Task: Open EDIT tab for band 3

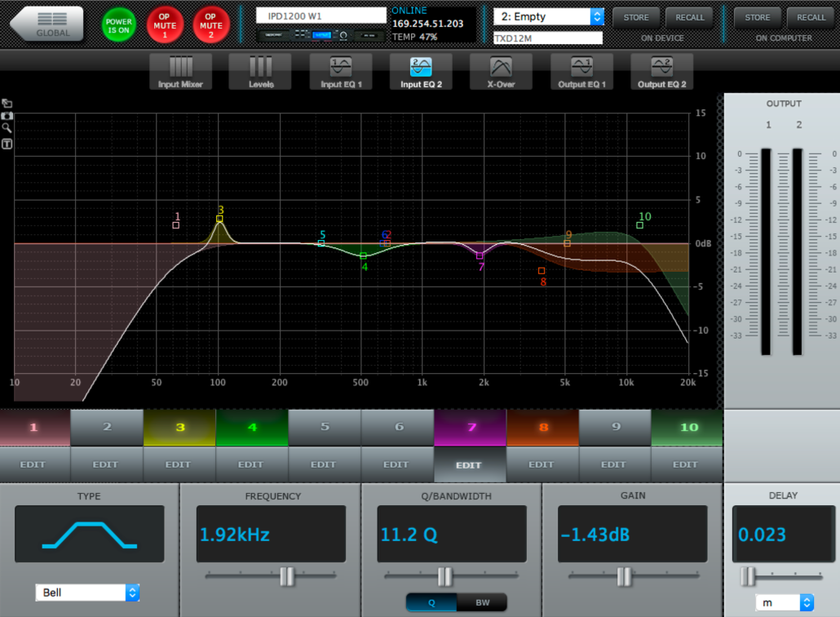Action: tap(179, 464)
